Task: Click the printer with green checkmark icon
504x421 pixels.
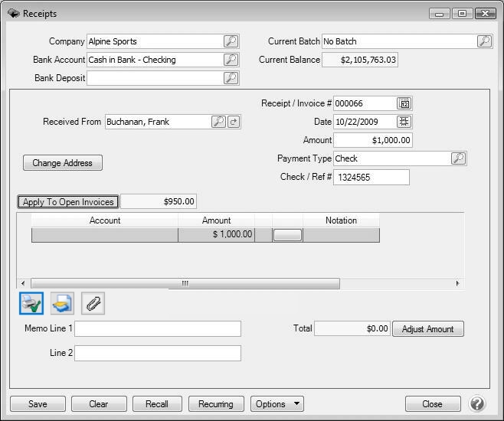Action: click(x=31, y=304)
